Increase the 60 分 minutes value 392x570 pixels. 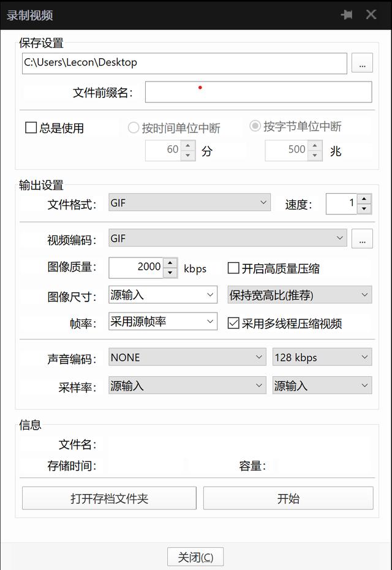(188, 146)
